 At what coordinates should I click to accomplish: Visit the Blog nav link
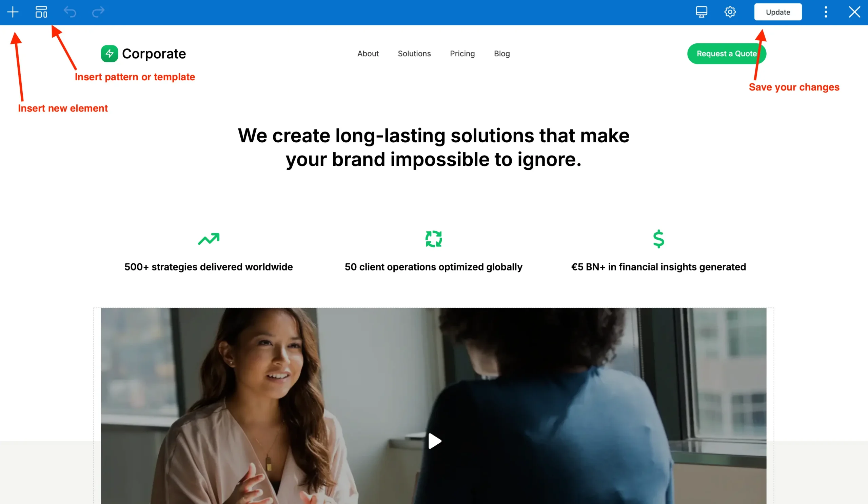[x=502, y=54]
